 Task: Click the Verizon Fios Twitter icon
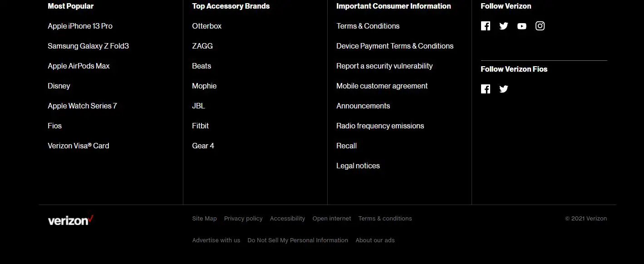point(504,89)
